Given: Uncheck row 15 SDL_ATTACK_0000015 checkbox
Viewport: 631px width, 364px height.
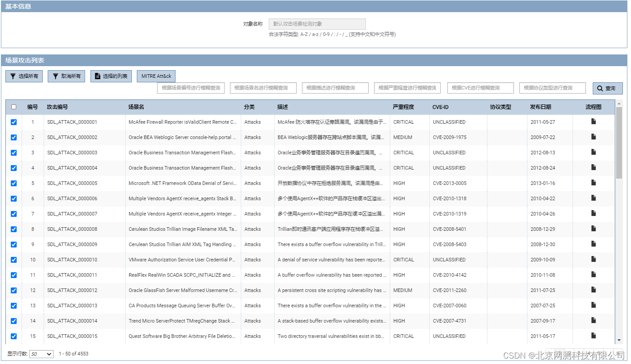Looking at the screenshot, I should point(14,336).
